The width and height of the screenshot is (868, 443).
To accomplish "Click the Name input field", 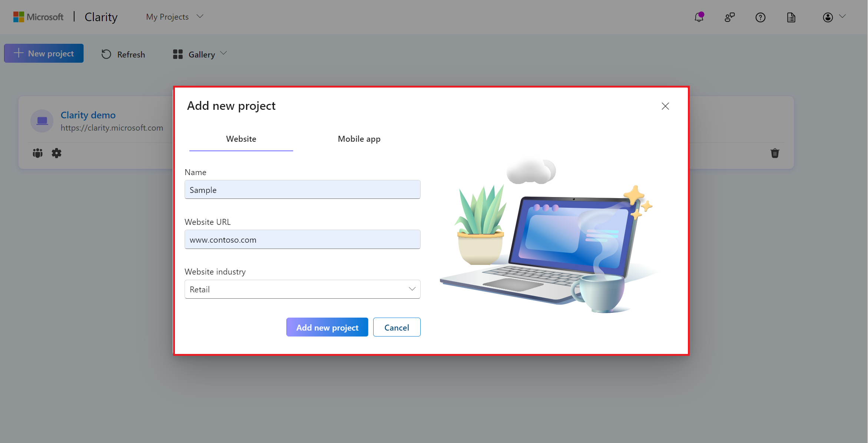I will [303, 190].
